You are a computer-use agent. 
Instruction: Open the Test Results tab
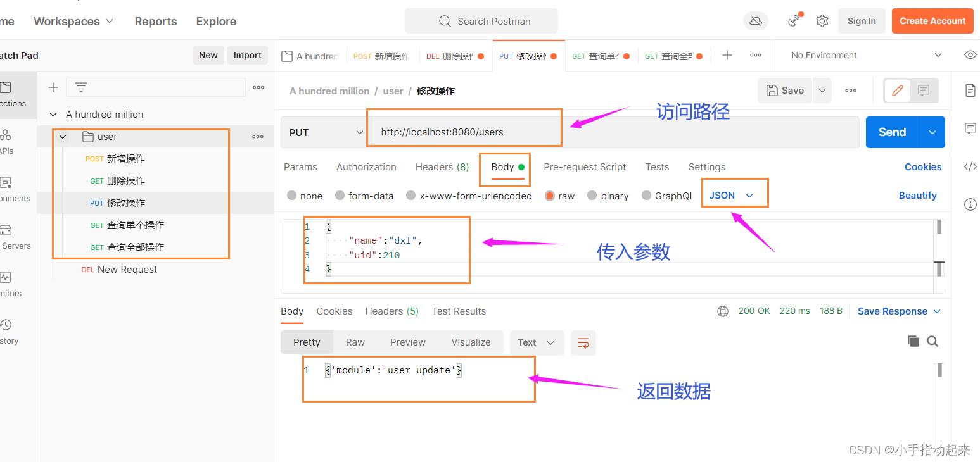(459, 311)
